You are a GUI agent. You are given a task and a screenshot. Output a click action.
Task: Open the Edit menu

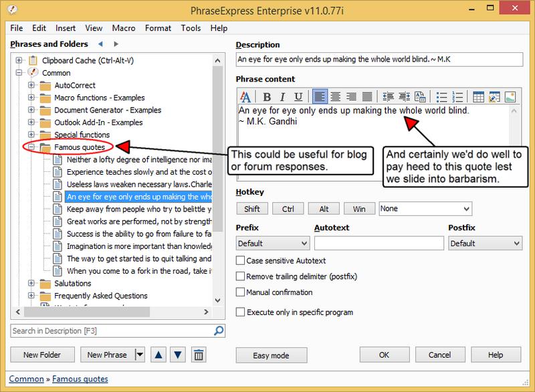tap(39, 28)
